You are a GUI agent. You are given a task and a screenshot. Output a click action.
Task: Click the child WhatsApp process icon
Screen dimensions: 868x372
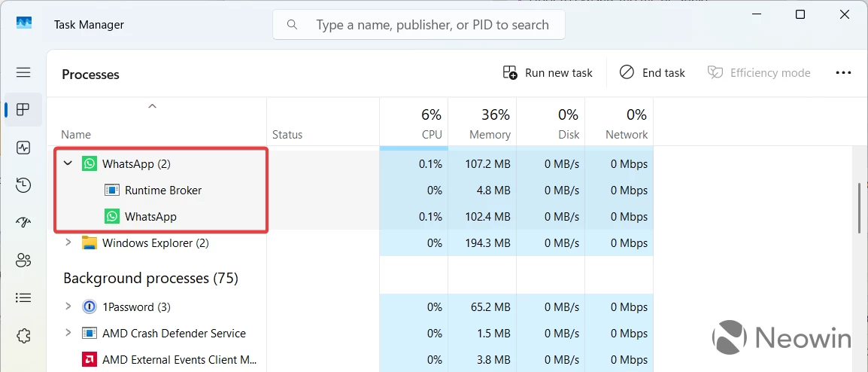pyautogui.click(x=112, y=216)
